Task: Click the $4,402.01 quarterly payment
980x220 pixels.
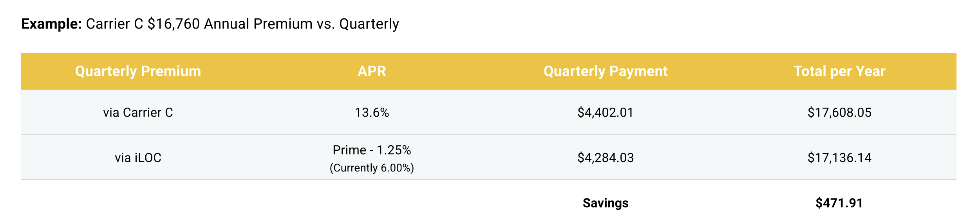Action: point(606,113)
